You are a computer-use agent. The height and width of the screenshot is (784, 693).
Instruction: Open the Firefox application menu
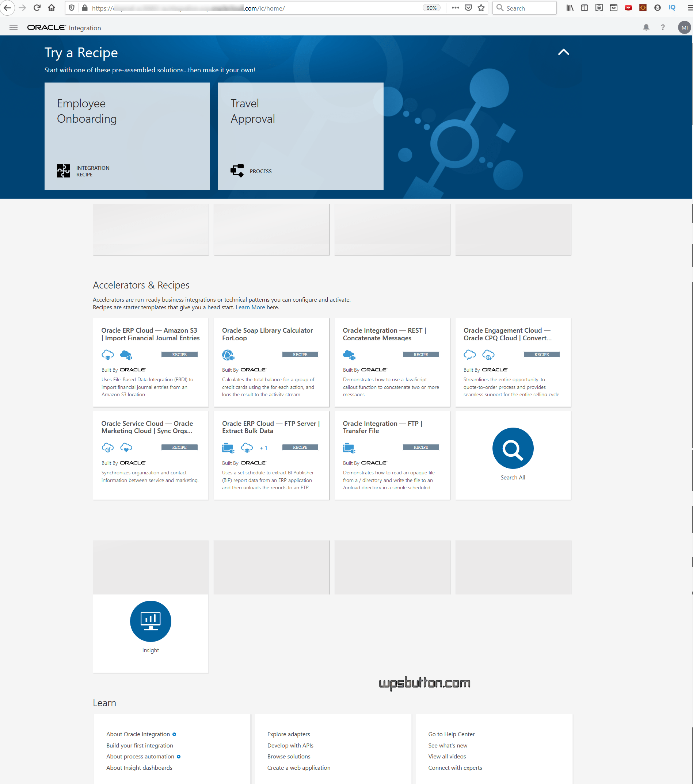click(x=690, y=8)
